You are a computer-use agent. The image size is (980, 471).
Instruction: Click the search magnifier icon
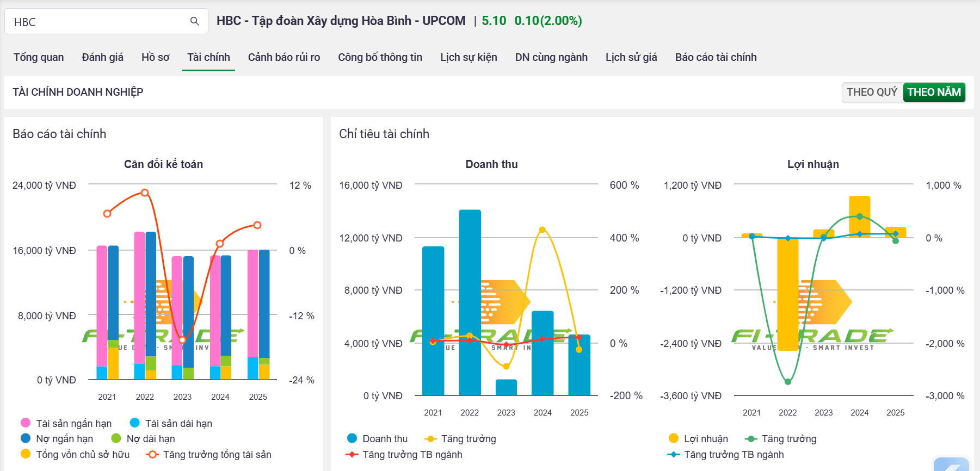pos(194,21)
